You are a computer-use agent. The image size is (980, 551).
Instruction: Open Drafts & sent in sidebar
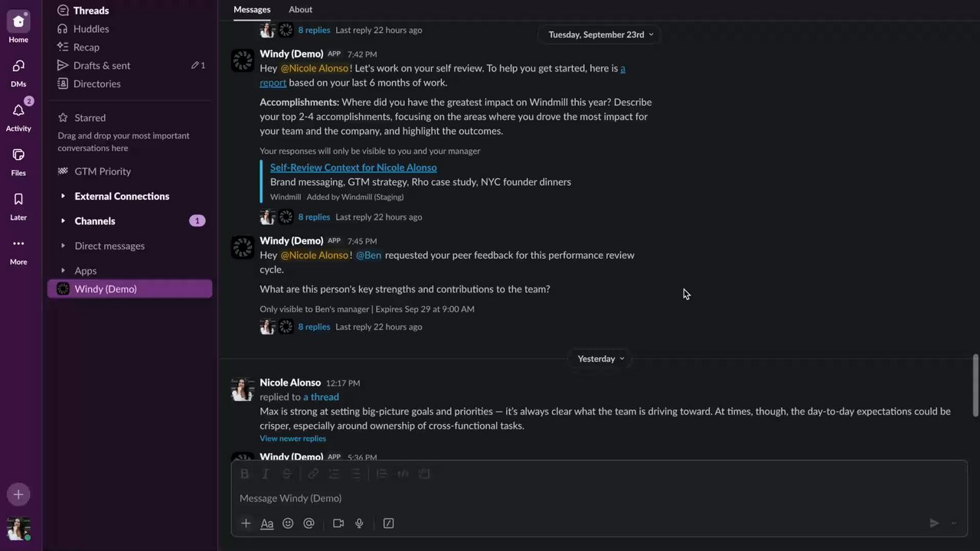pyautogui.click(x=102, y=66)
